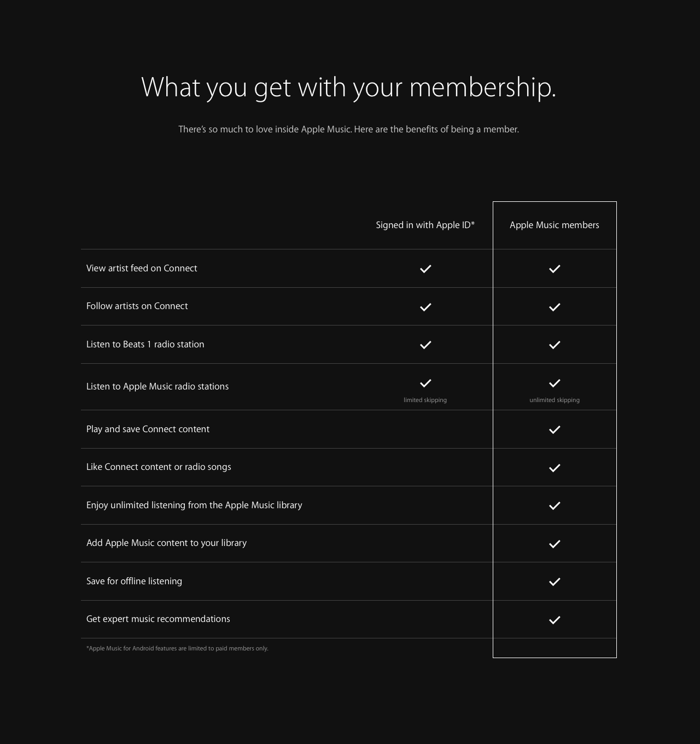Select the Apple Music members column header
700x744 pixels.
(x=555, y=225)
